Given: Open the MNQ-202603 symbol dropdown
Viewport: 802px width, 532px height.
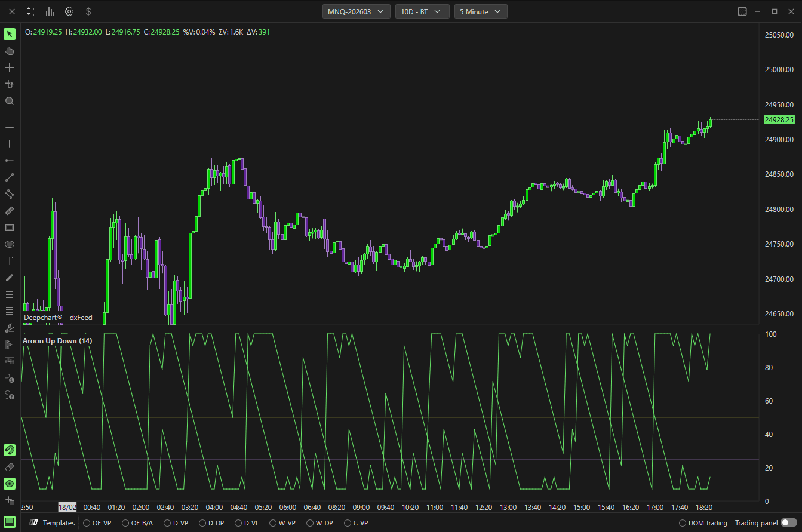Looking at the screenshot, I should 357,11.
